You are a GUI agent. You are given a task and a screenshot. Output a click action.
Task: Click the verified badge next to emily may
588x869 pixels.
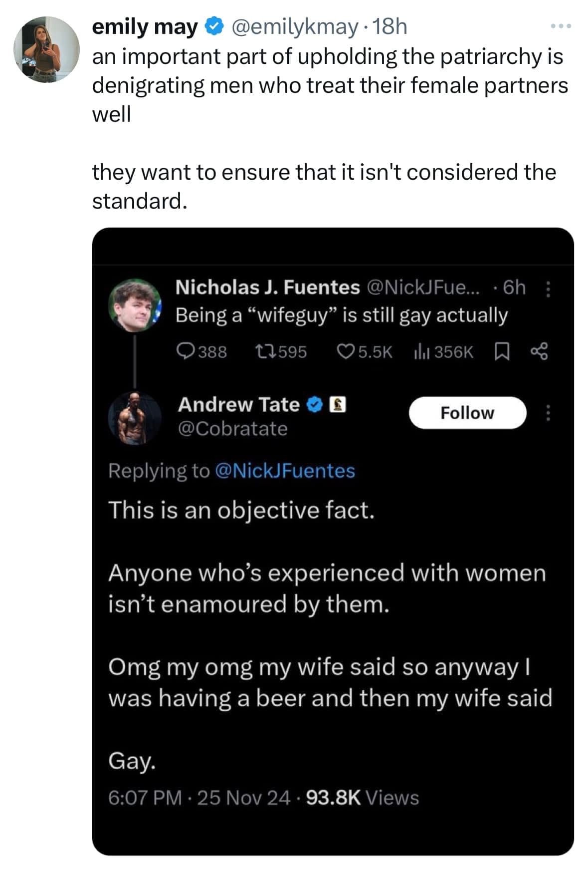pos(214,27)
